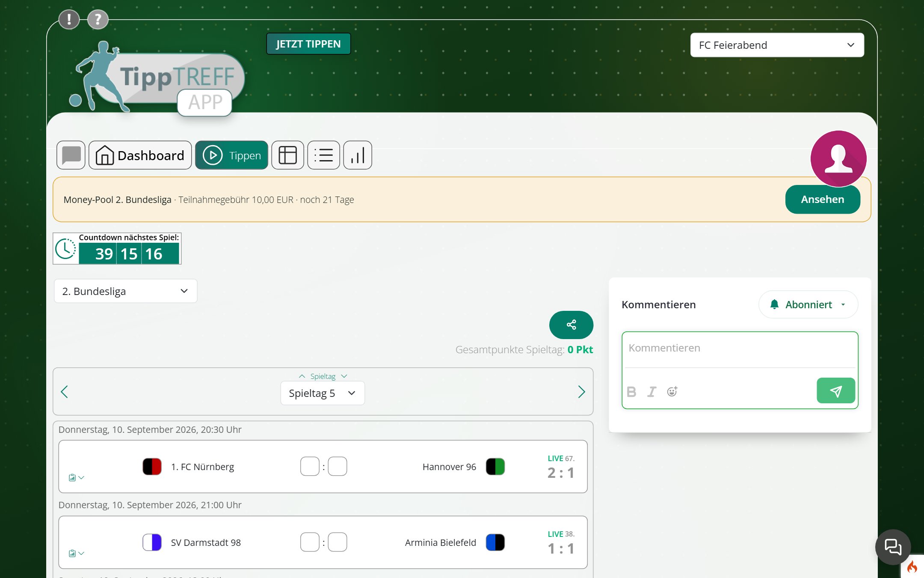Image resolution: width=924 pixels, height=578 pixels.
Task: Click the Money-Pool 2. Bundesliga banner text
Action: pyautogui.click(x=209, y=200)
